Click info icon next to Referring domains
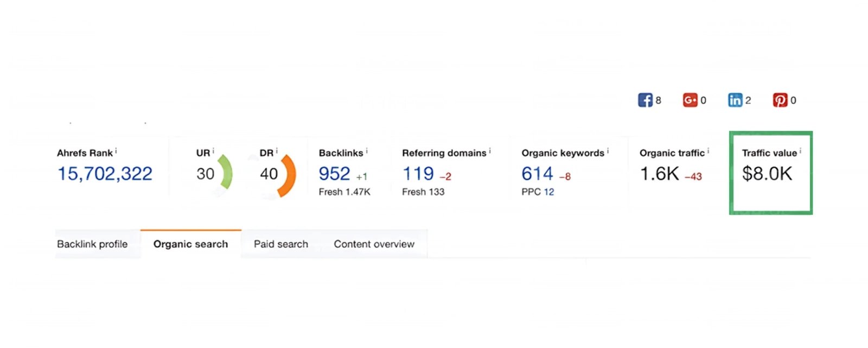This screenshot has width=868, height=348. click(490, 151)
